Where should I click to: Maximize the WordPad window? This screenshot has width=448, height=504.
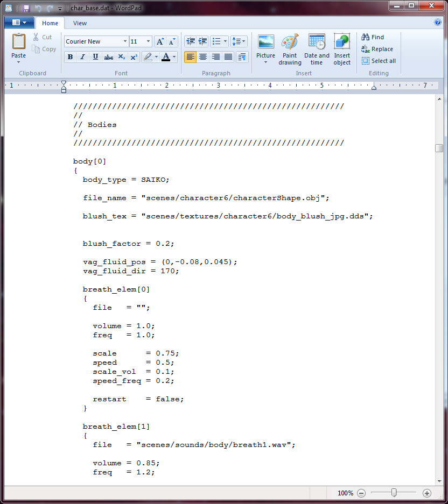411,5
